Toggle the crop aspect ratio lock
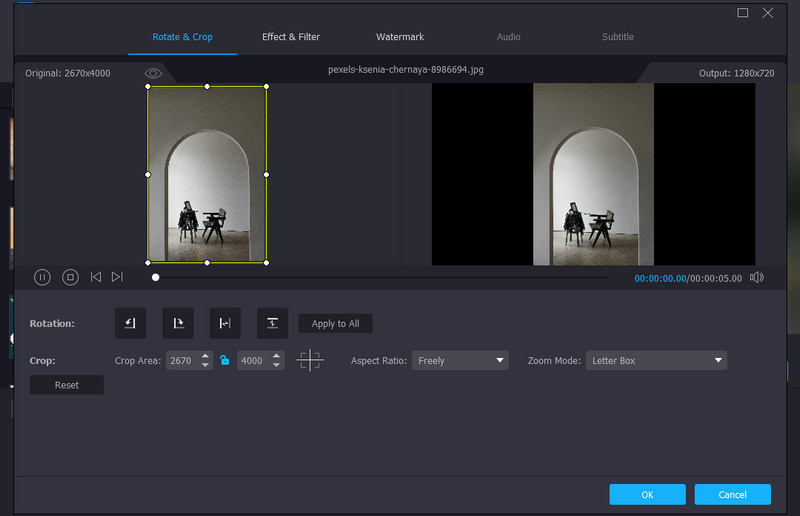The image size is (800, 516). (x=225, y=360)
